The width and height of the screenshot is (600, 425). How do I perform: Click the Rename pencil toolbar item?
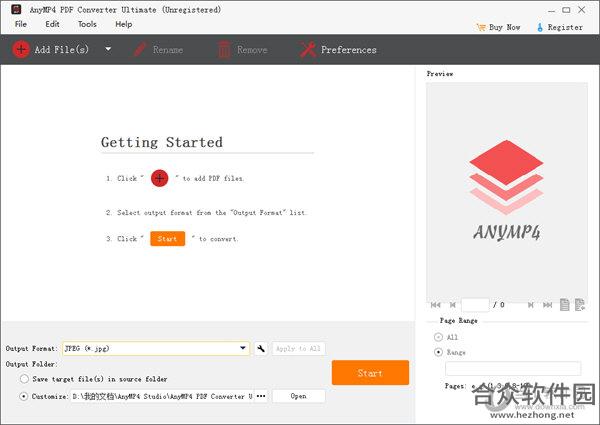[x=158, y=49]
